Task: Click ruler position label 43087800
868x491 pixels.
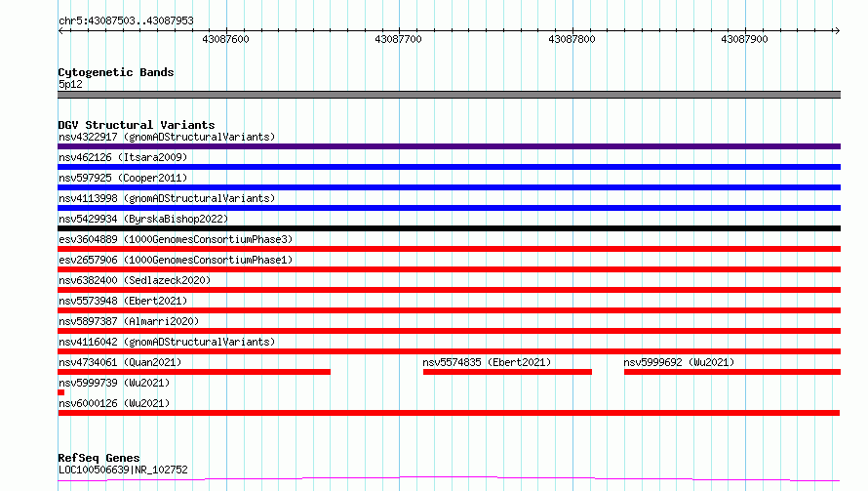Action: coord(572,39)
